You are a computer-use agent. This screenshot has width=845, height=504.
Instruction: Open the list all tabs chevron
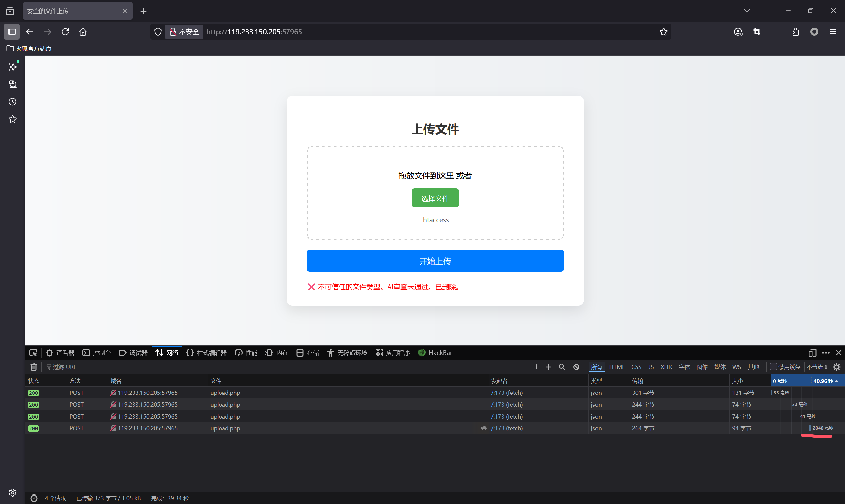pyautogui.click(x=747, y=11)
